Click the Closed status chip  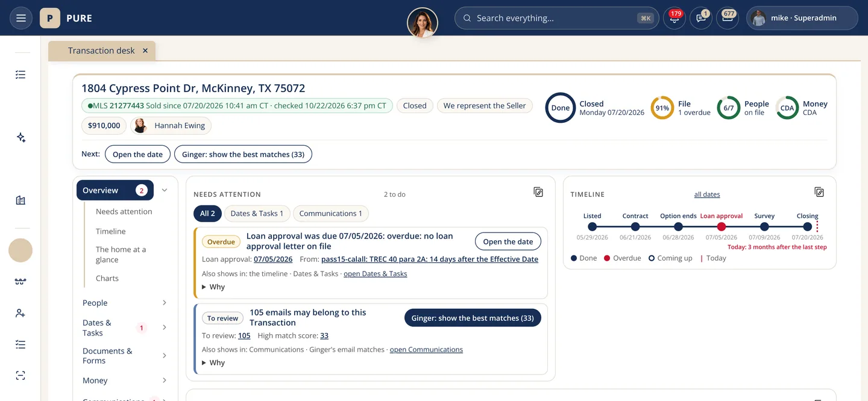(x=415, y=105)
